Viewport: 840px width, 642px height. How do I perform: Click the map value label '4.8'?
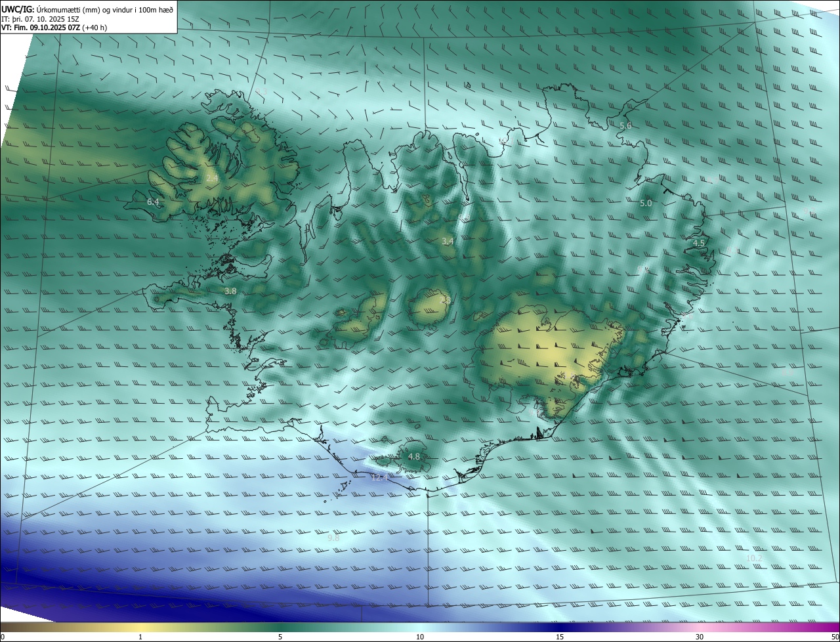pyautogui.click(x=414, y=456)
